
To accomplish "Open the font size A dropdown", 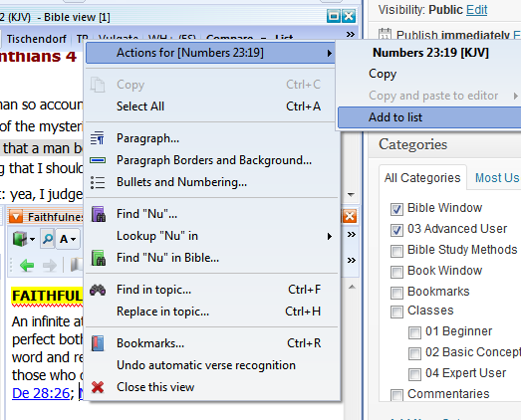I will coord(68,239).
